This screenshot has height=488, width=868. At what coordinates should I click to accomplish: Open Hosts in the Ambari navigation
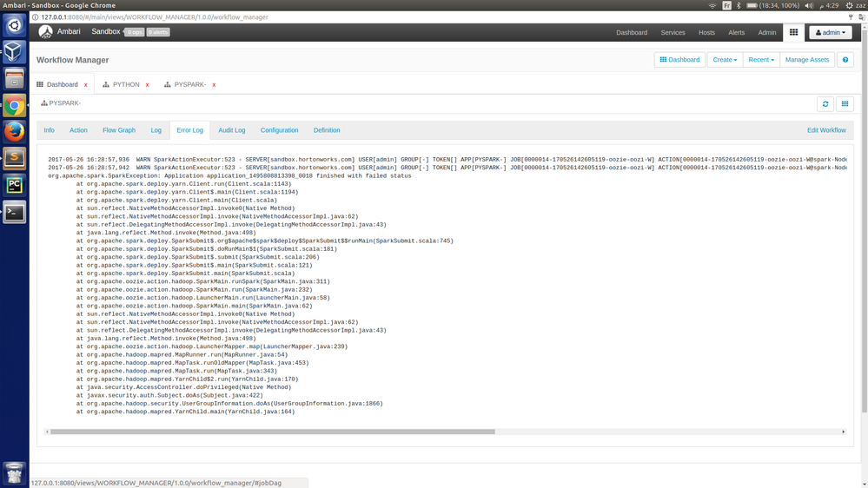point(706,33)
